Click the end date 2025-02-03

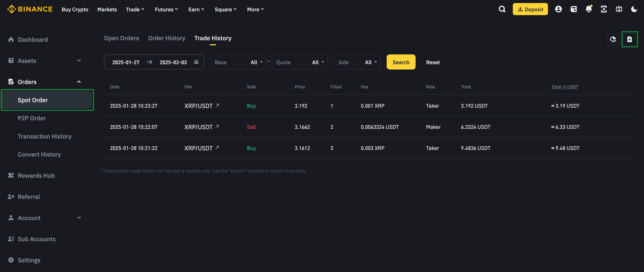click(x=173, y=62)
